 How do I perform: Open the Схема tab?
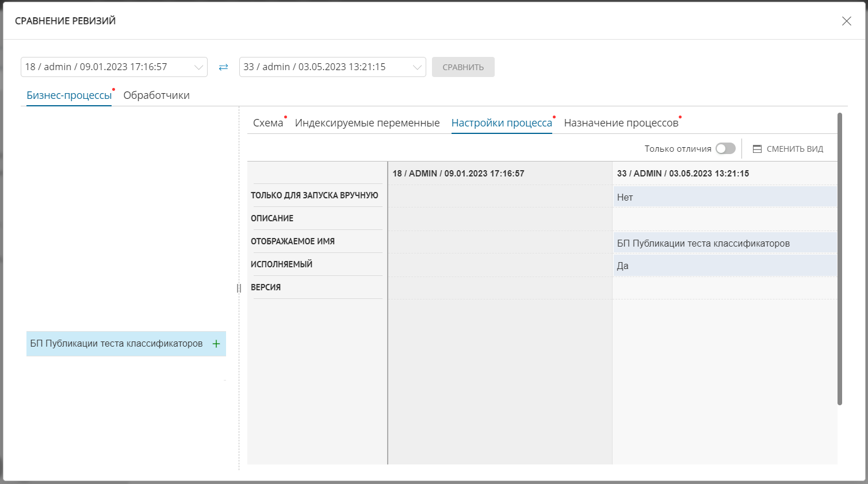pyautogui.click(x=268, y=123)
